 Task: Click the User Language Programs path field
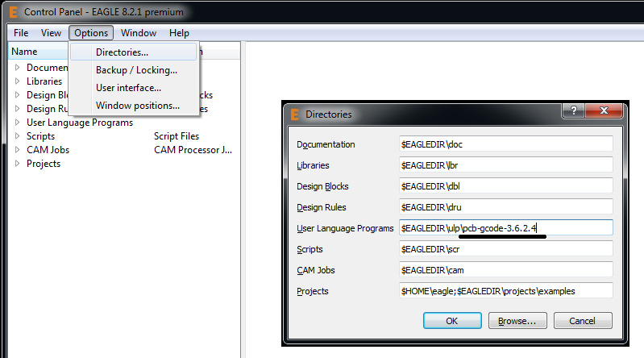pyautogui.click(x=506, y=227)
